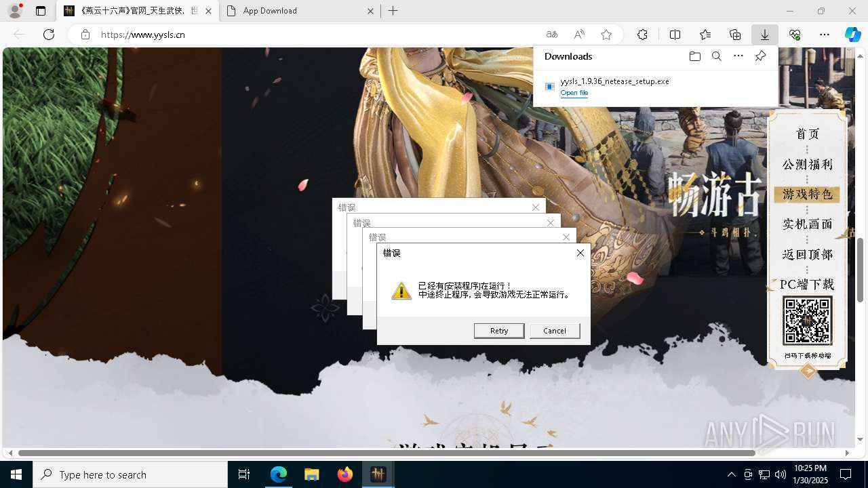
Task: Pin the Downloads panel
Action: (x=760, y=56)
